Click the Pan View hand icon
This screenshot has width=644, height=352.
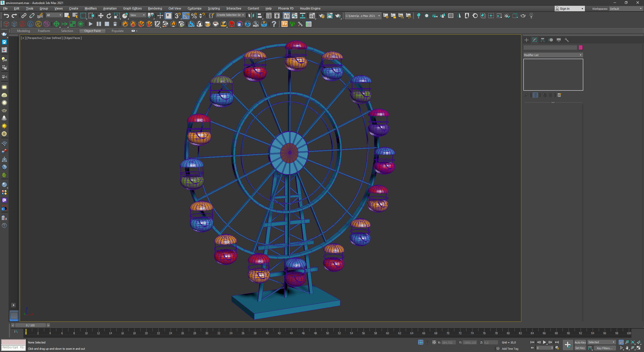point(627,348)
